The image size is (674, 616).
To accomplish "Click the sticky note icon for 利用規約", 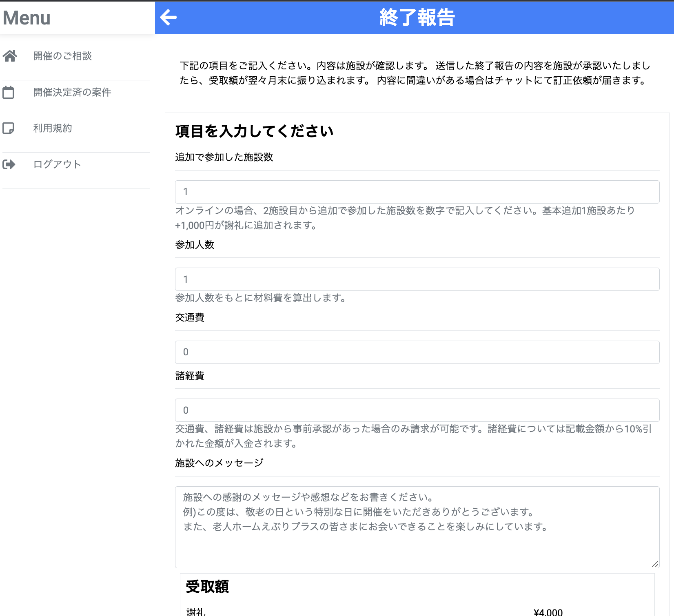I will click(x=8, y=128).
